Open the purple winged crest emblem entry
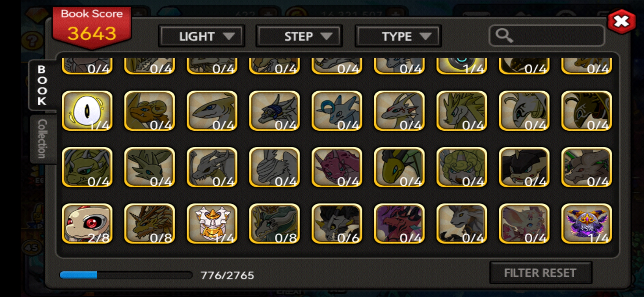644x297 pixels. pos(586,224)
